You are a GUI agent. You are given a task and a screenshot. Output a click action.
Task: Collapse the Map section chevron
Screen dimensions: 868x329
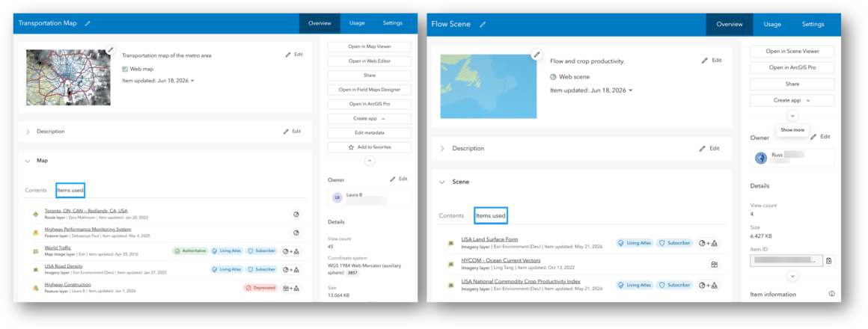tap(28, 161)
